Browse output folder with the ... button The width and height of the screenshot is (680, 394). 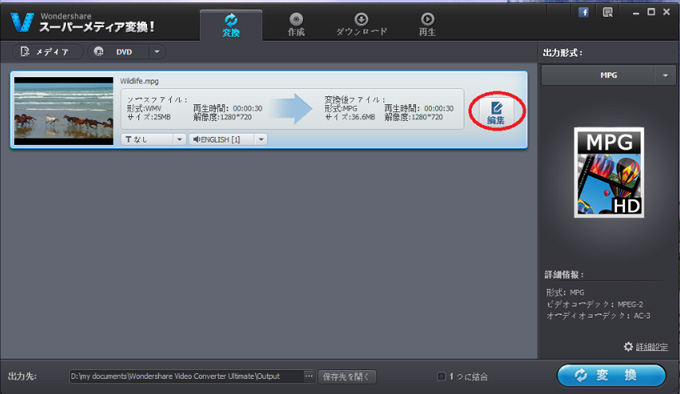click(x=309, y=376)
